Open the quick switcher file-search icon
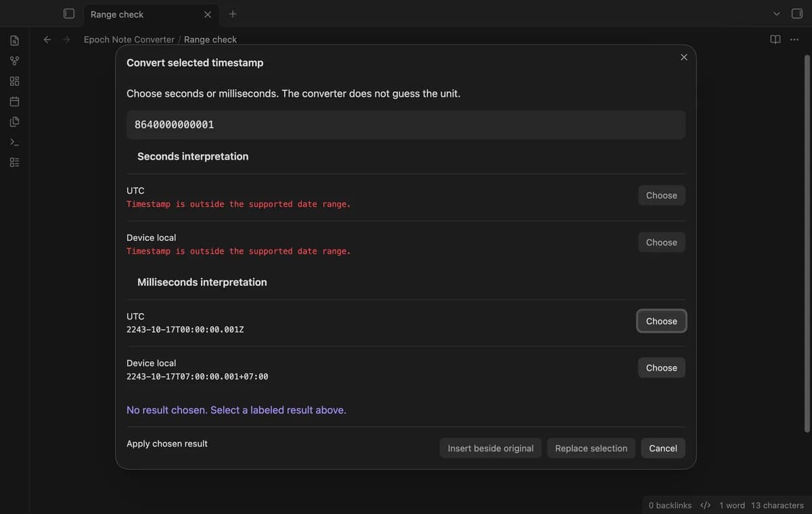Viewport: 812px width, 514px height. 14,41
